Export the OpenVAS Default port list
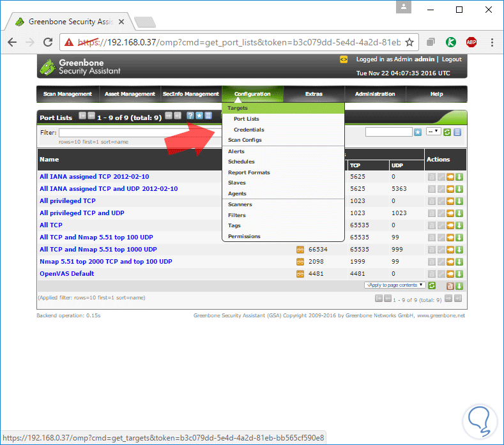The image size is (504, 445). pos(459,274)
